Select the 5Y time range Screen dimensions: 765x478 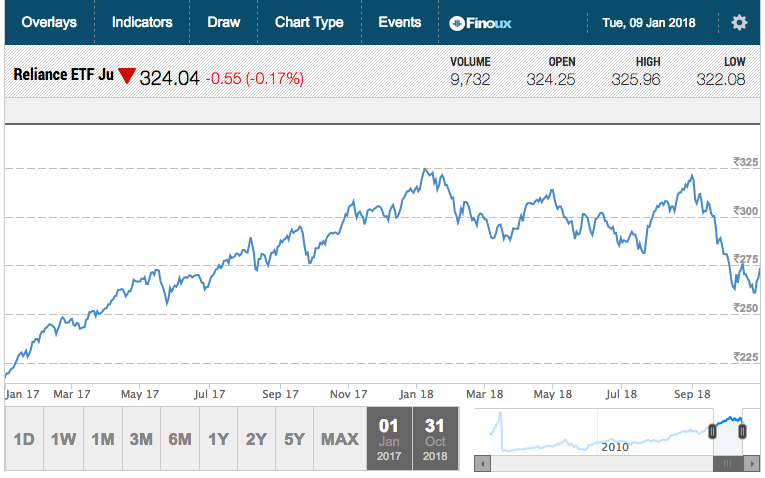tap(294, 439)
